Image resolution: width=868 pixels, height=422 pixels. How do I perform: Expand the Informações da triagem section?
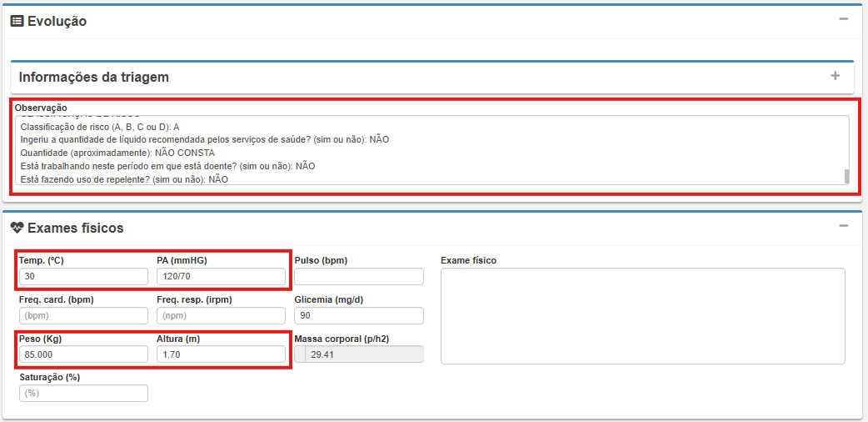[x=835, y=76]
